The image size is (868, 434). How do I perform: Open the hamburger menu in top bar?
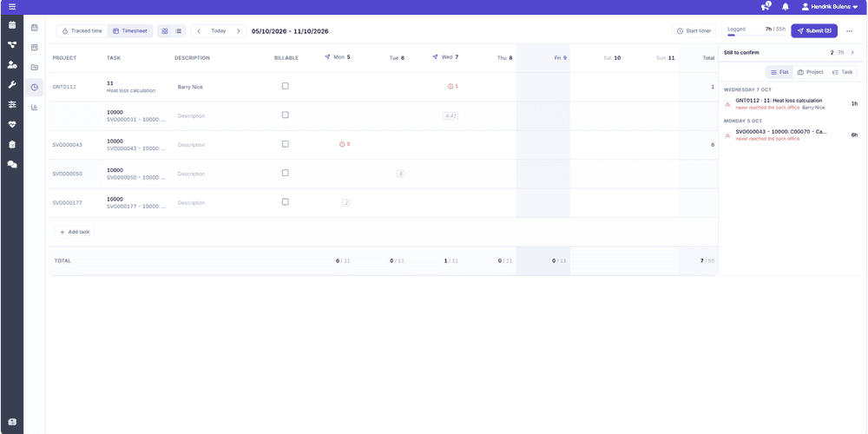(12, 7)
